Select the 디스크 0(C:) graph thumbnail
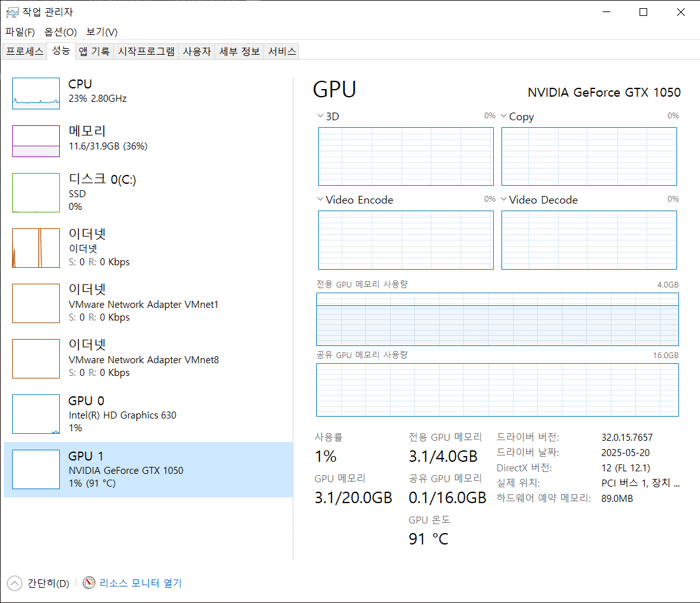Image resolution: width=700 pixels, height=603 pixels. pyautogui.click(x=36, y=192)
